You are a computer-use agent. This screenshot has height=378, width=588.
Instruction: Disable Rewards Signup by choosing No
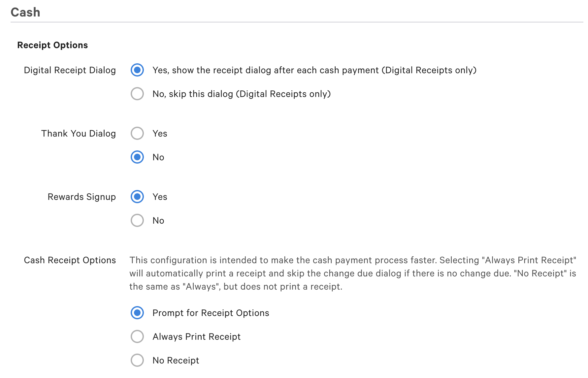pos(137,220)
